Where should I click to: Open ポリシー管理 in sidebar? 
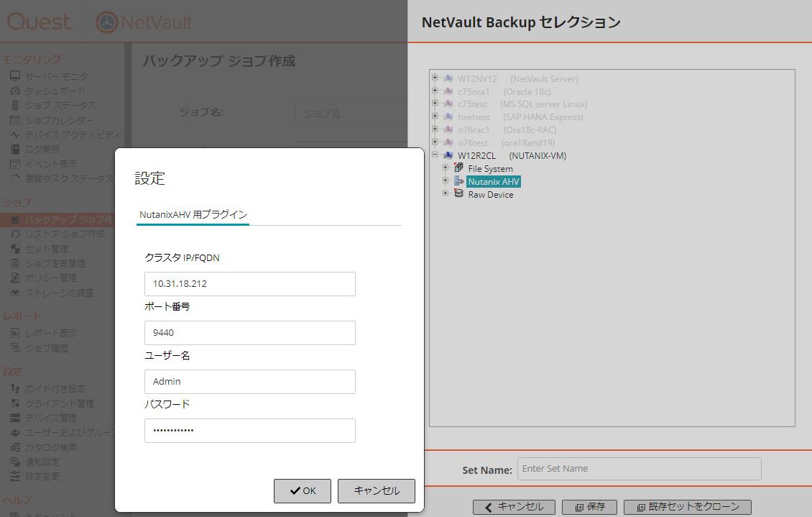tap(51, 278)
